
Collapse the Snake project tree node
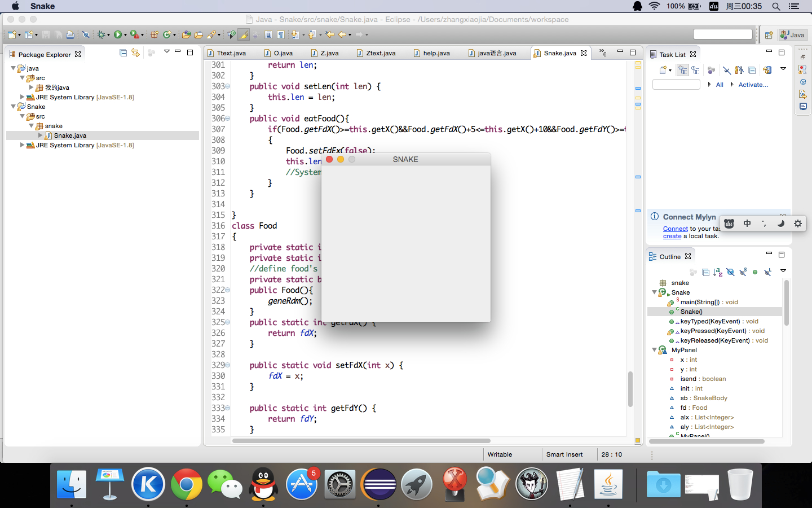pyautogui.click(x=14, y=107)
